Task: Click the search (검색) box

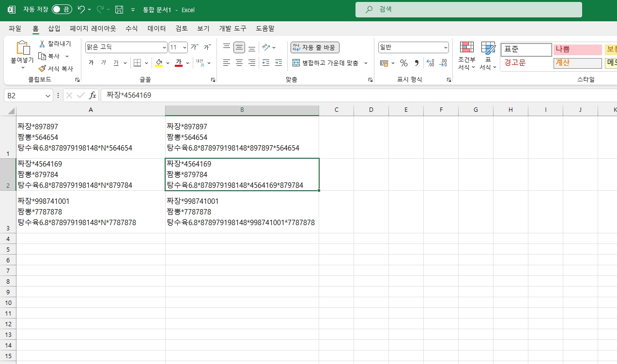Action: pos(469,10)
